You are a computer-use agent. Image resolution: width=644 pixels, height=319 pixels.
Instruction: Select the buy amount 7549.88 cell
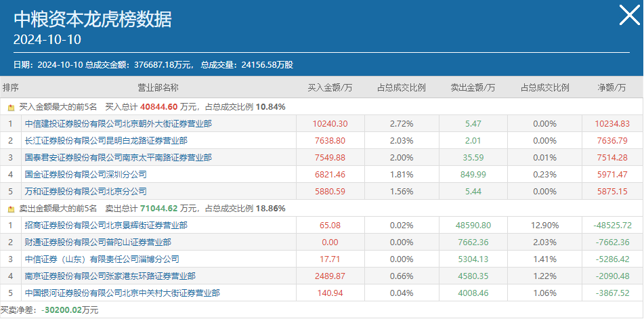[330, 158]
